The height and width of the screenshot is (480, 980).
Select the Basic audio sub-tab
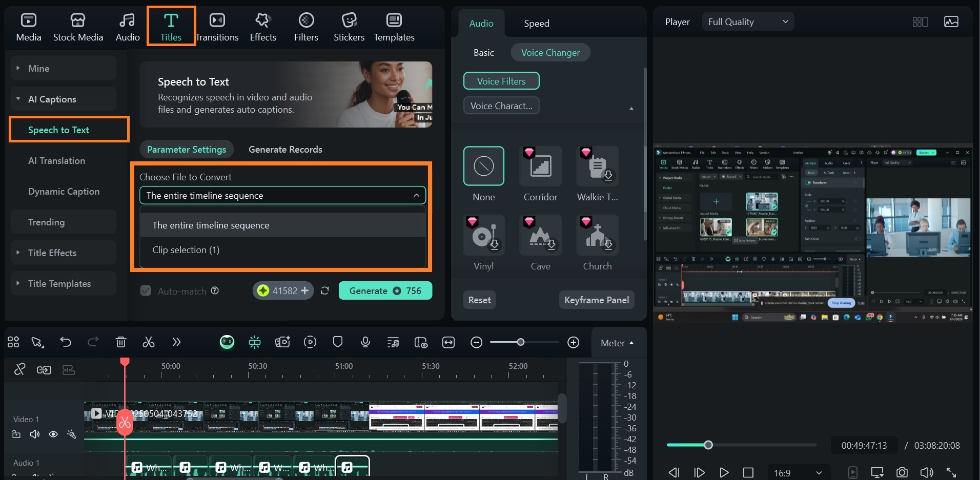coord(483,52)
